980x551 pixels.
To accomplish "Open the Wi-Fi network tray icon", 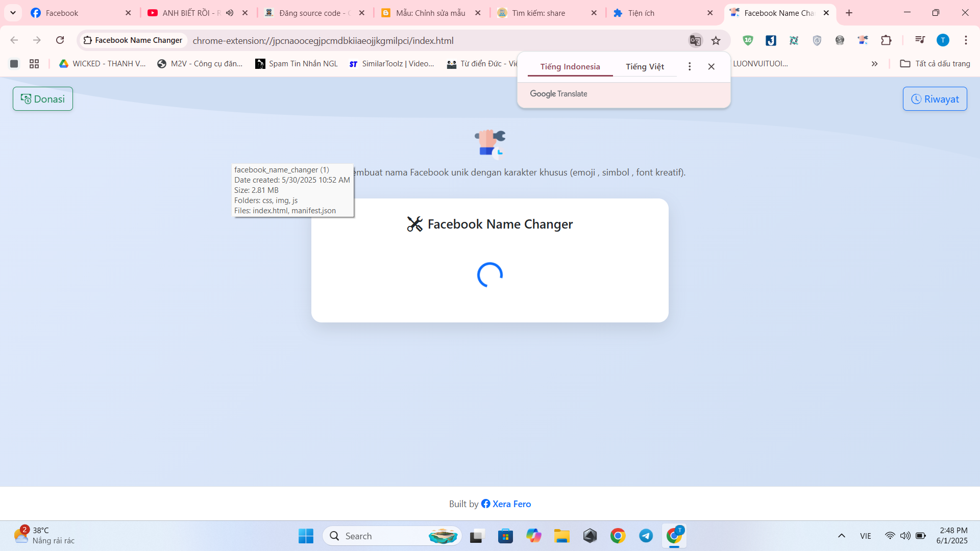I will [x=890, y=536].
